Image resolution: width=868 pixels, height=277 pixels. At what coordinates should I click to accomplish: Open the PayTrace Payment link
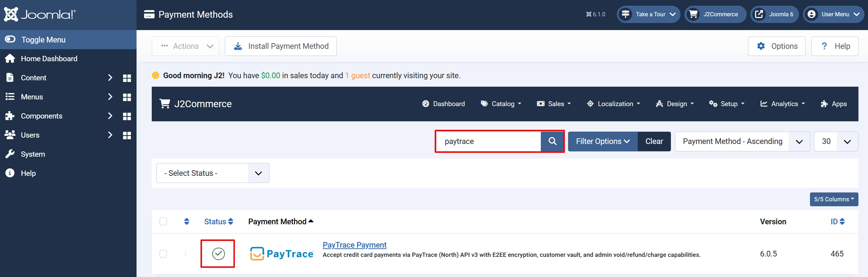click(x=354, y=245)
